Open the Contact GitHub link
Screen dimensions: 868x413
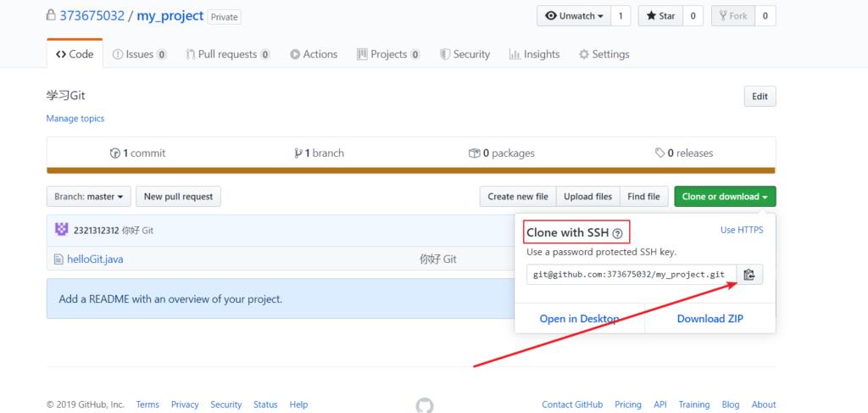point(572,405)
